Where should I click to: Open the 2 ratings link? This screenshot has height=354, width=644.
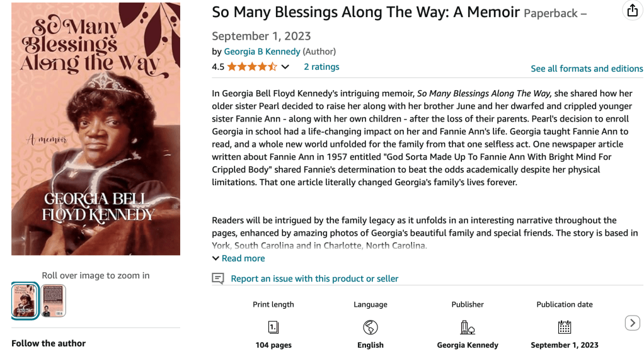[321, 67]
